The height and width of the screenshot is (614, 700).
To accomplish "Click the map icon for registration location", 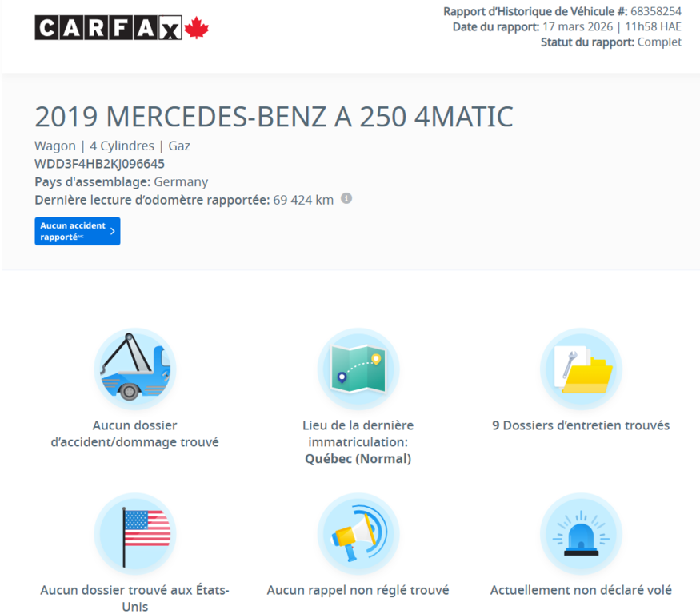I will [x=358, y=369].
